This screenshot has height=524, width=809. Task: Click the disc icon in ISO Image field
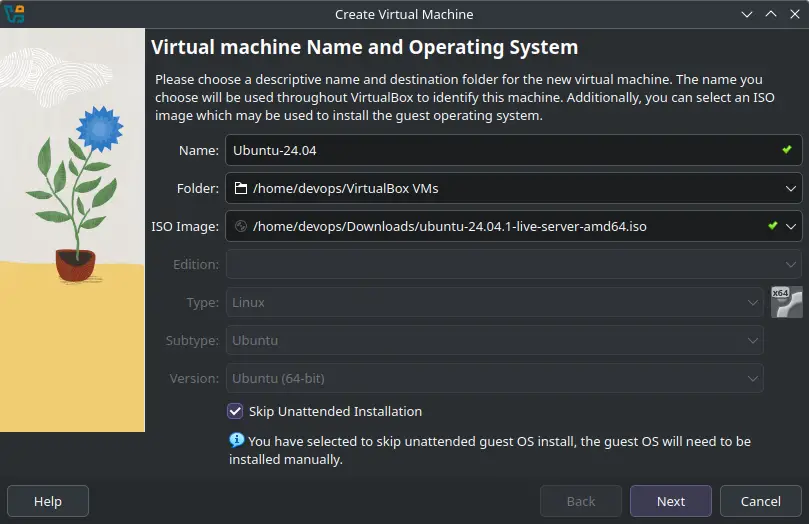click(x=240, y=226)
